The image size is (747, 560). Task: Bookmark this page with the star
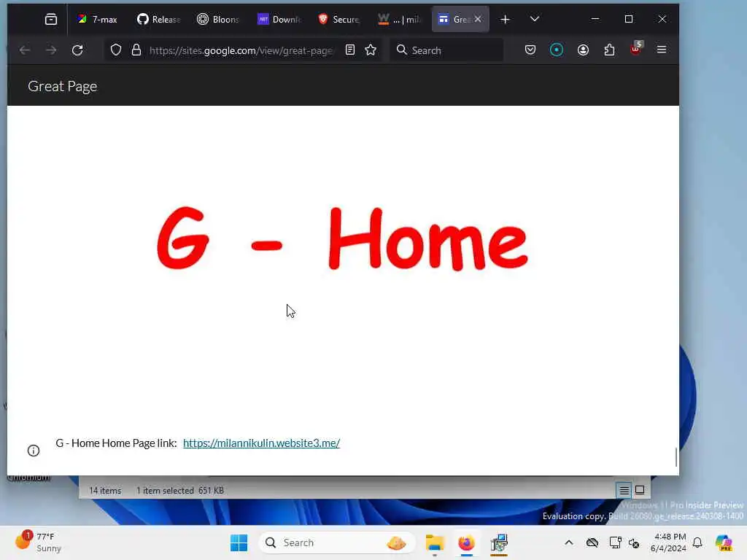tap(371, 50)
